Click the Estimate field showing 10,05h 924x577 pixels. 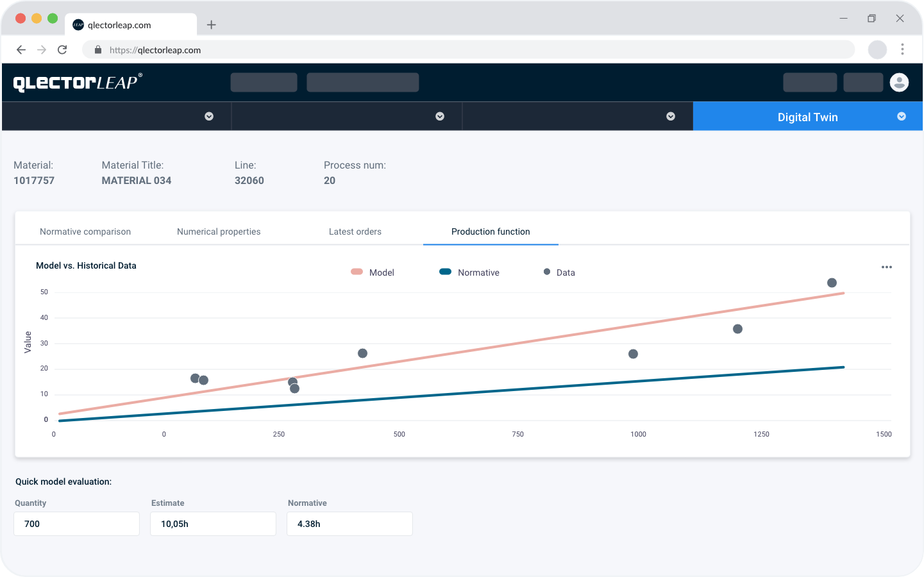(214, 524)
